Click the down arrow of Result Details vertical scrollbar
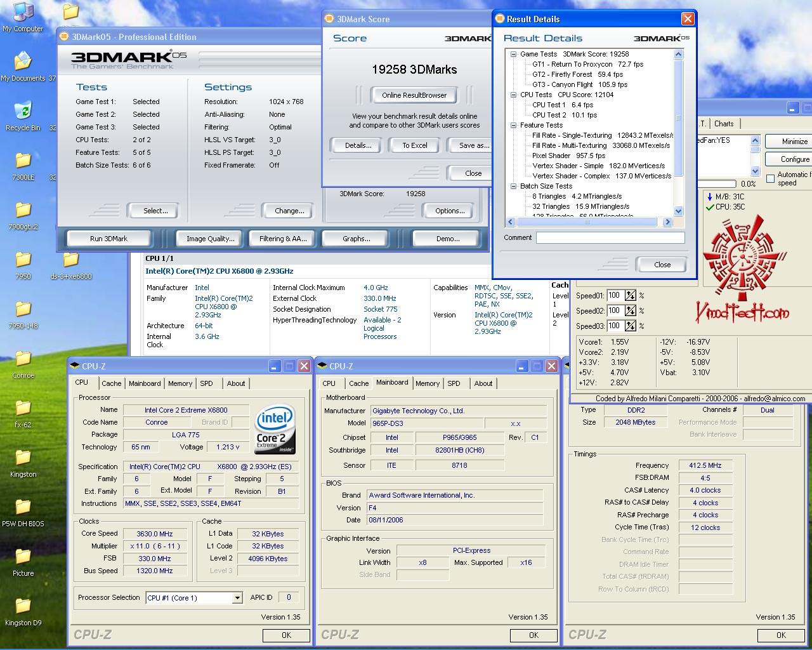The width and height of the screenshot is (812, 650). [678, 211]
